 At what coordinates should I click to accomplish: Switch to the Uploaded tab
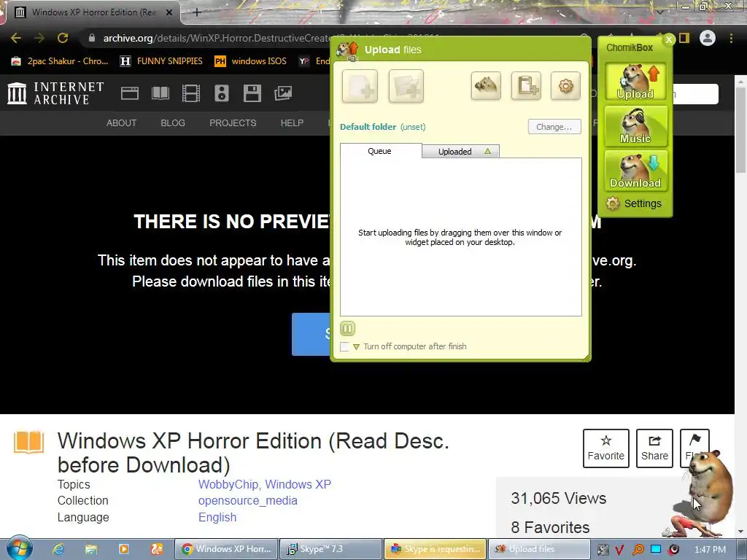[x=461, y=152]
